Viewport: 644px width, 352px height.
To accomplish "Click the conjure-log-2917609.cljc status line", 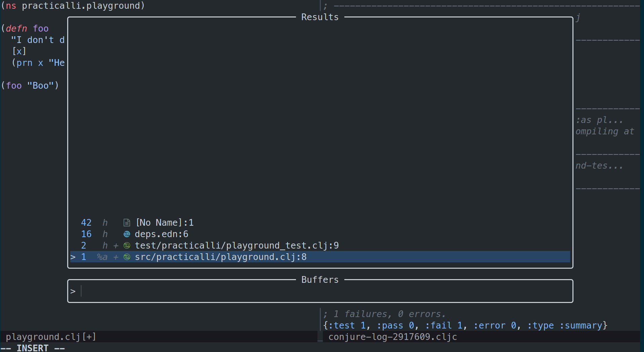I will (481, 337).
